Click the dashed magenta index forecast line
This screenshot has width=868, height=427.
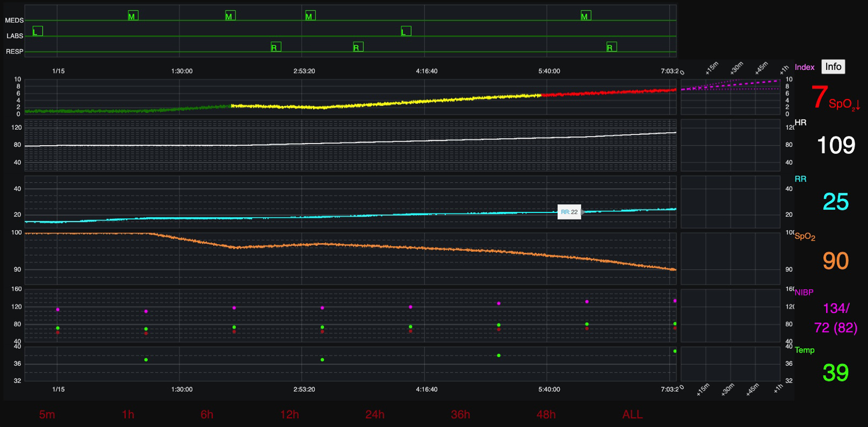coord(730,85)
